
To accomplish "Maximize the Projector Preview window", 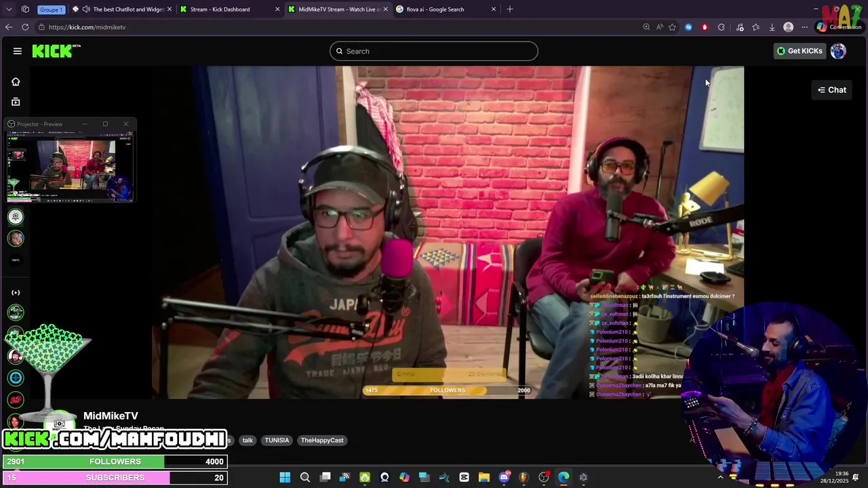I will click(105, 124).
